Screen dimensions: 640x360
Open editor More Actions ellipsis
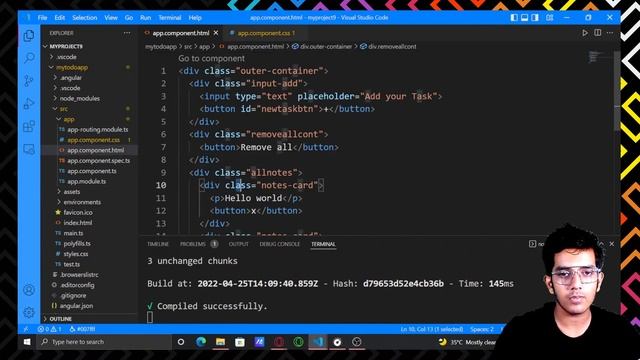[610, 33]
